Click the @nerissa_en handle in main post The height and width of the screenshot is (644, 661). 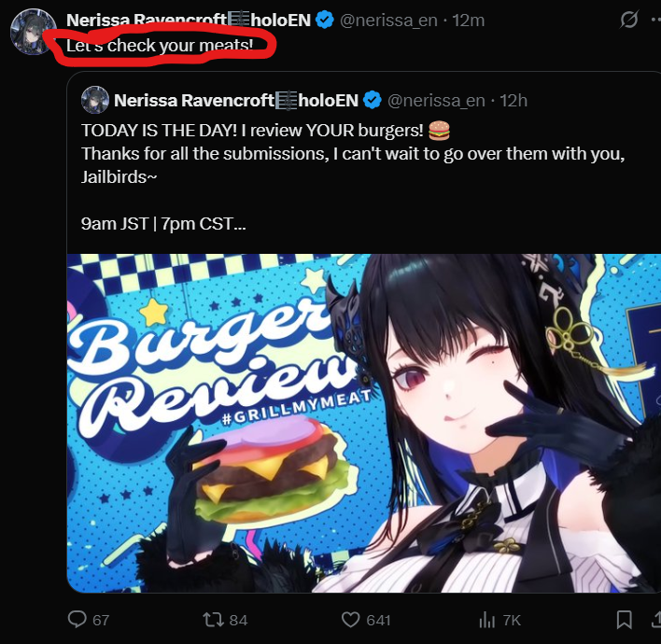[x=388, y=21]
